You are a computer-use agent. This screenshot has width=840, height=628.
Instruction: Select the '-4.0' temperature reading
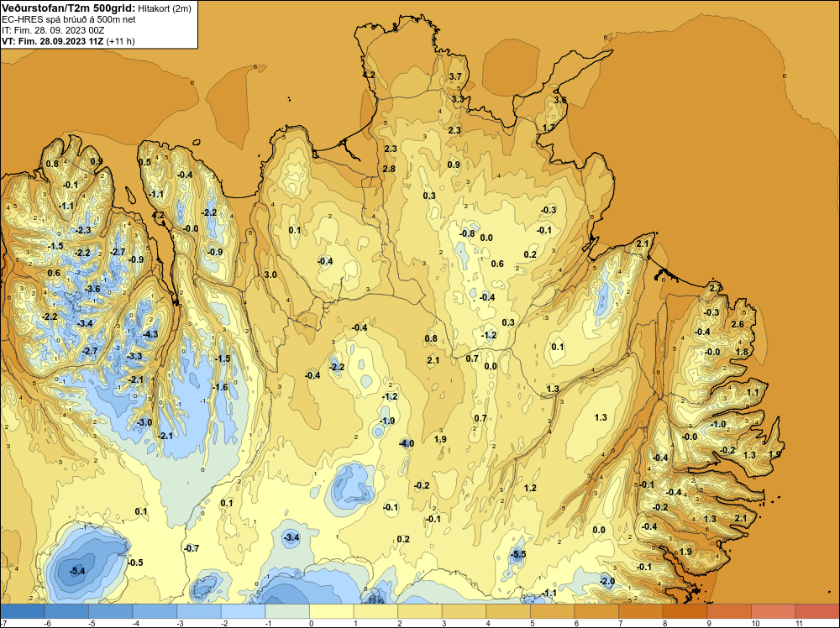[x=407, y=443]
